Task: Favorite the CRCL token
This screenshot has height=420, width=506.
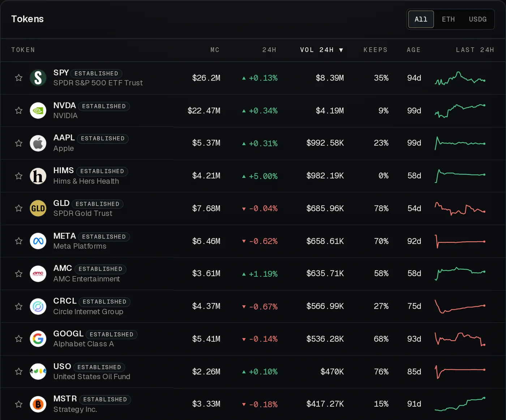Action: pyautogui.click(x=19, y=306)
